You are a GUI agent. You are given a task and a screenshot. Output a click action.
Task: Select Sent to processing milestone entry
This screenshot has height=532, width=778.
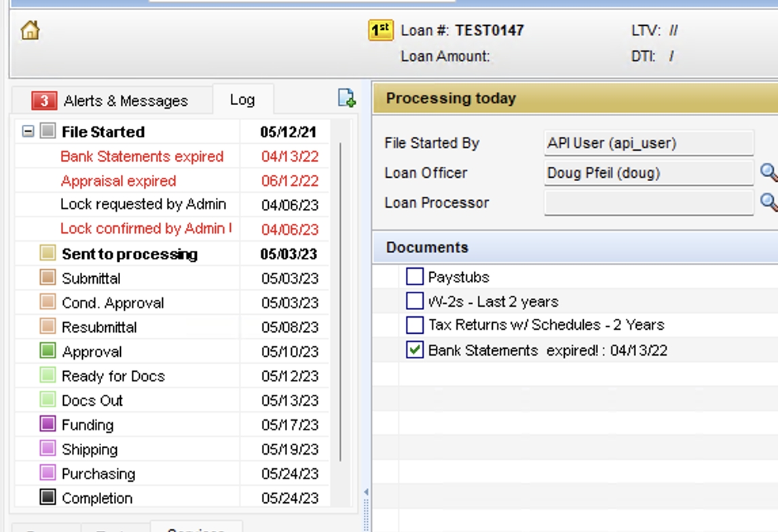129,254
